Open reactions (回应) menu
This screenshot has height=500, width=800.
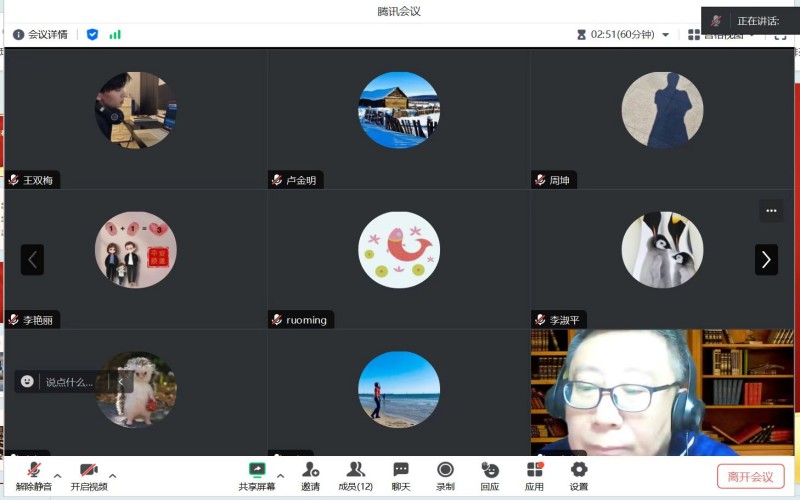(489, 474)
